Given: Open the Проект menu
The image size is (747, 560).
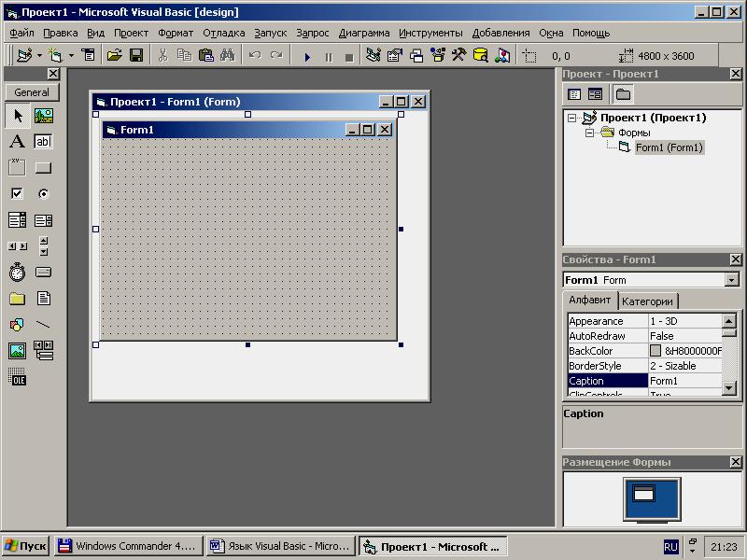Looking at the screenshot, I should pyautogui.click(x=131, y=33).
